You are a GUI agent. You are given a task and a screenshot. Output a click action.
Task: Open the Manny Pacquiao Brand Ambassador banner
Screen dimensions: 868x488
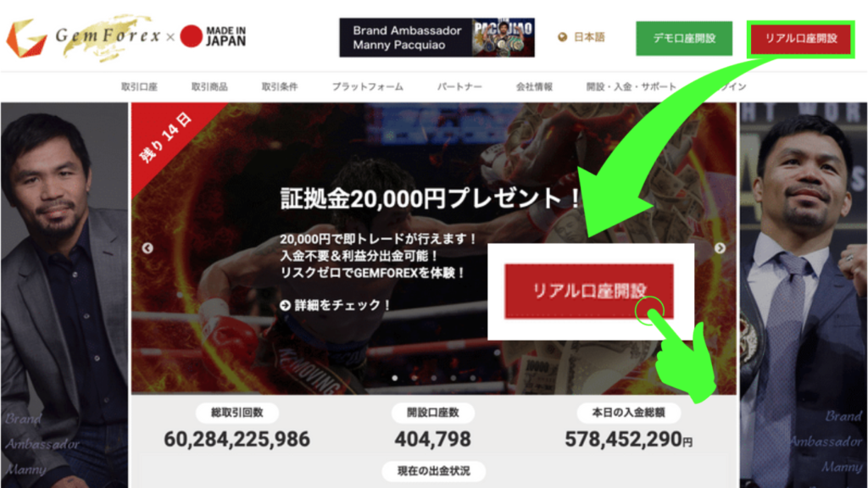(x=437, y=37)
